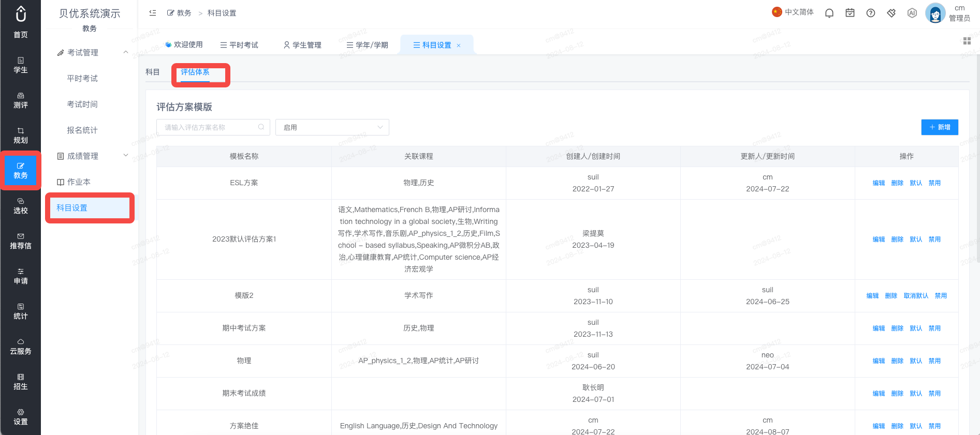The height and width of the screenshot is (435, 980).
Task: Open the AI assistant icon
Action: pos(912,13)
